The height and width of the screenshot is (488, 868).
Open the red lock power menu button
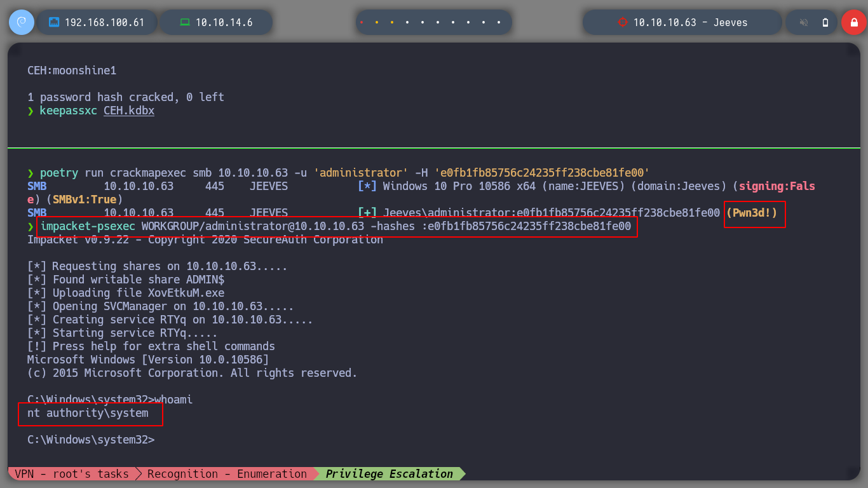[853, 22]
